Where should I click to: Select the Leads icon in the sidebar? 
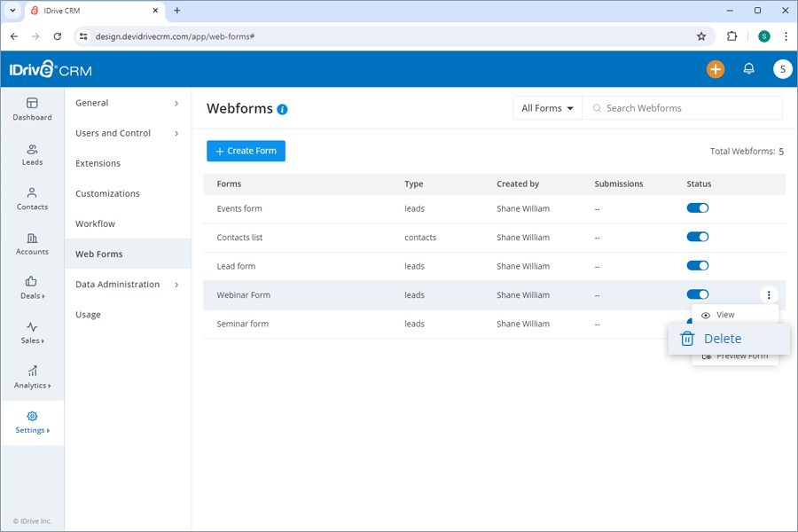[x=32, y=156]
